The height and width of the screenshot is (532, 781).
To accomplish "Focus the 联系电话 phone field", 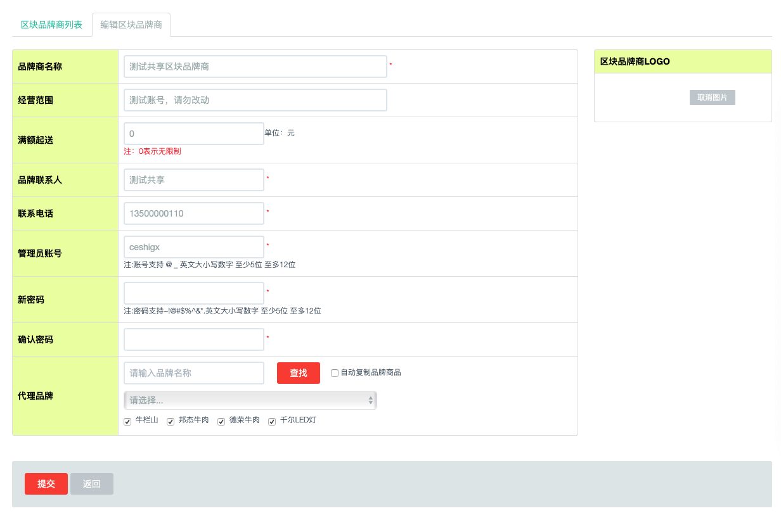I will (193, 213).
